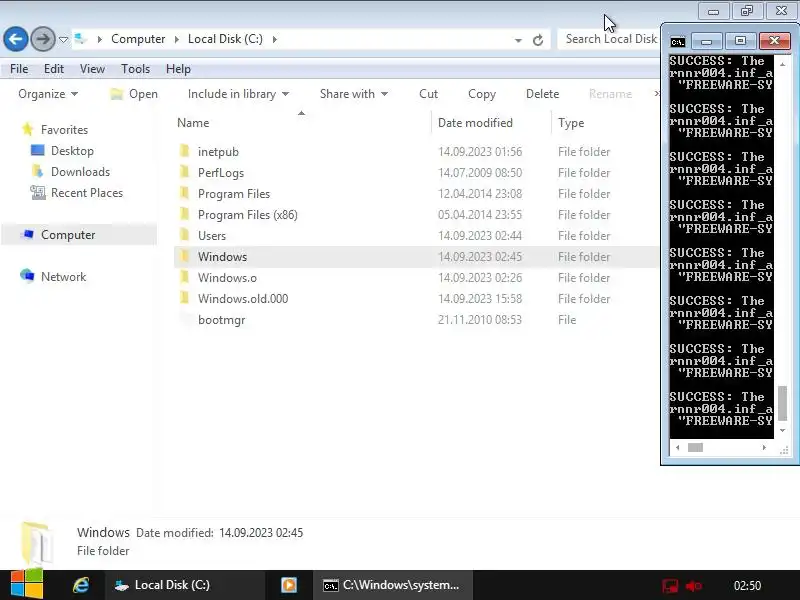Click Delete in the toolbar
The height and width of the screenshot is (600, 800).
(x=542, y=94)
